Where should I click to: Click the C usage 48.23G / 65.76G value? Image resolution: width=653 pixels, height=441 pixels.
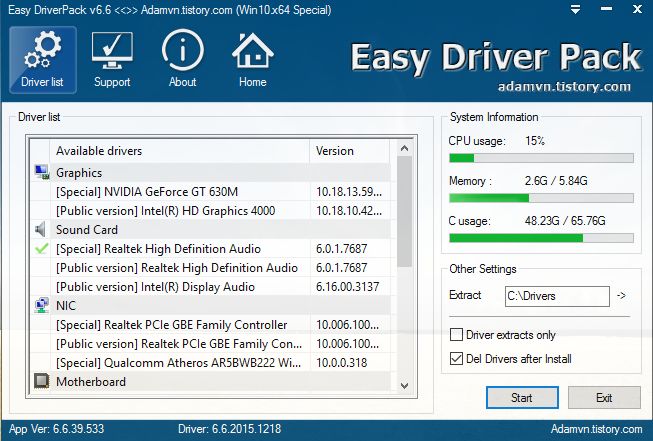tap(565, 221)
